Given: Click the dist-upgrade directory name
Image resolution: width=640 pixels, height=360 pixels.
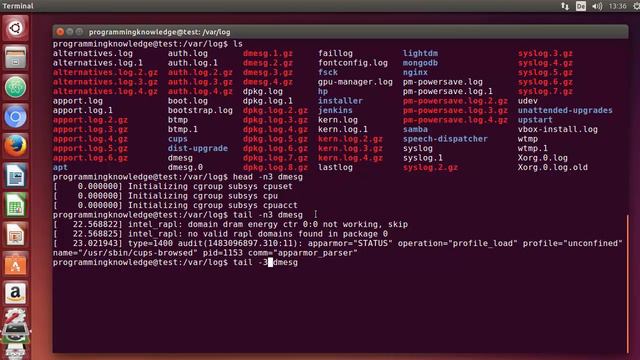Looking at the screenshot, I should [x=198, y=148].
